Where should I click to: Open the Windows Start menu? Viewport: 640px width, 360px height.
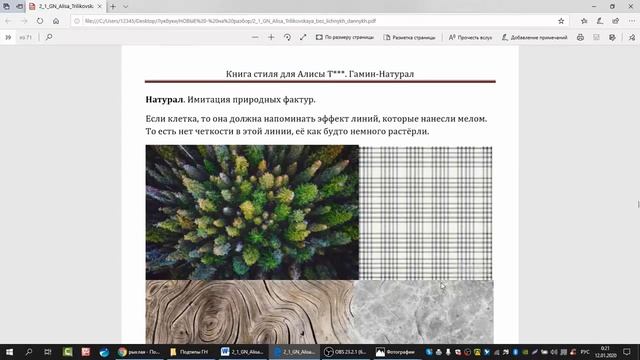click(x=9, y=351)
